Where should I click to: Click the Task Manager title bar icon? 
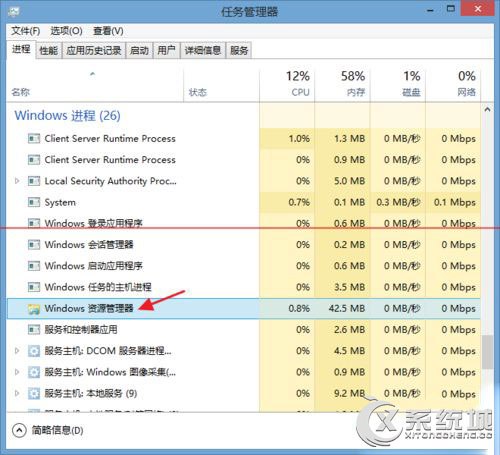coord(14,11)
